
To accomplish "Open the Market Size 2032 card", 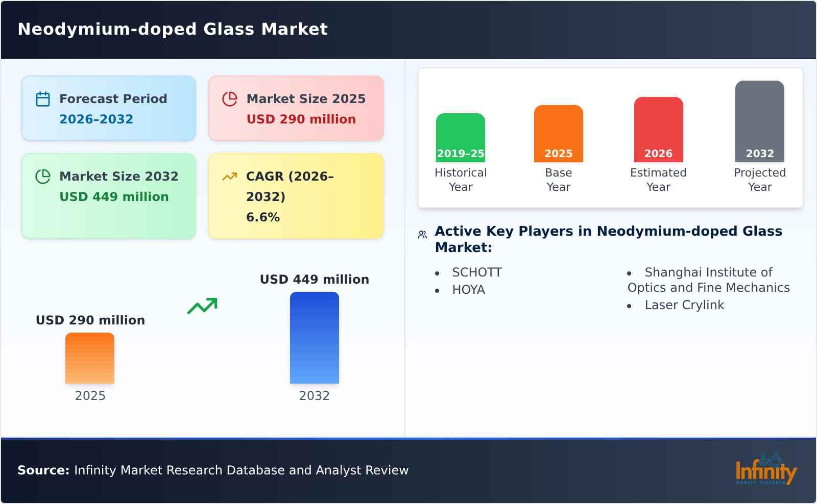I will click(x=108, y=196).
